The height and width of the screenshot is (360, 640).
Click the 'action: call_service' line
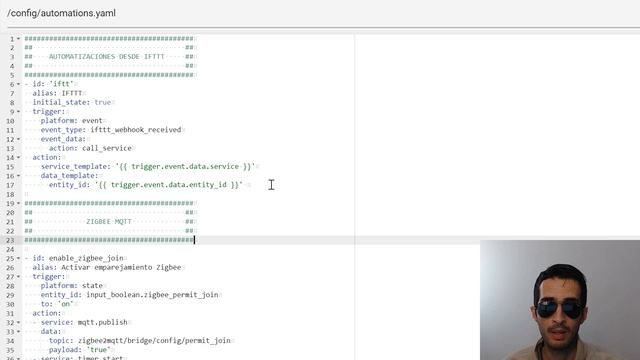(90, 148)
